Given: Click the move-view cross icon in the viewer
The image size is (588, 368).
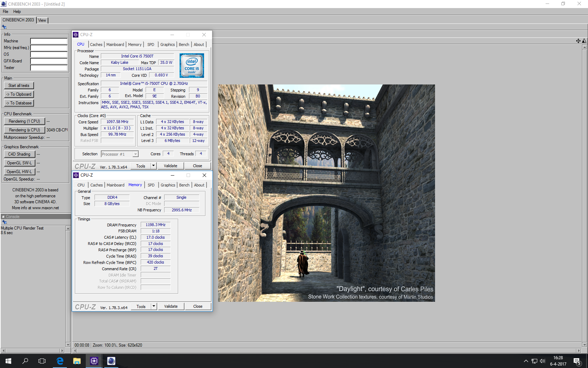Looking at the screenshot, I should point(578,41).
